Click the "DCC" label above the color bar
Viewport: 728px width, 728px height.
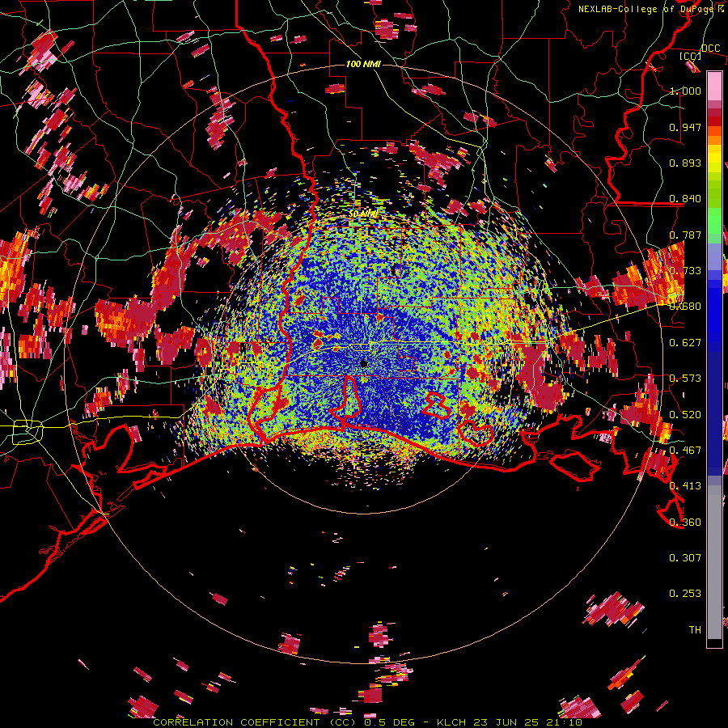710,49
